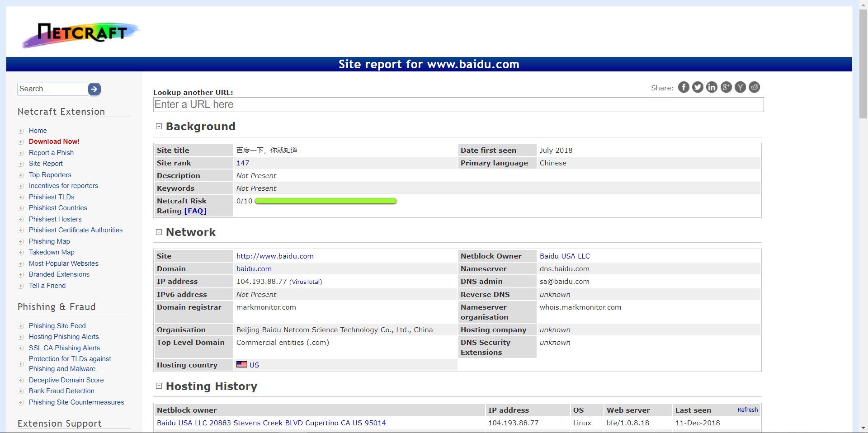Open the Site Report sidebar link
Image resolution: width=868 pixels, height=433 pixels.
pos(46,164)
